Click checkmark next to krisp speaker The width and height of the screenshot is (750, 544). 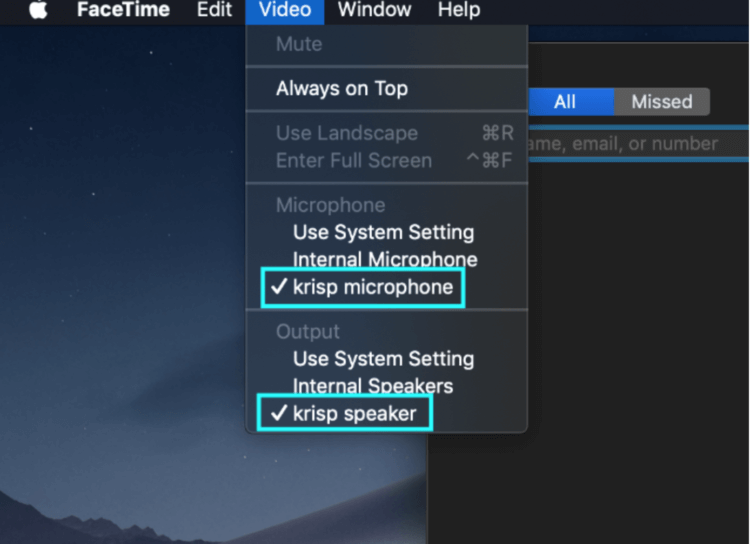point(279,413)
